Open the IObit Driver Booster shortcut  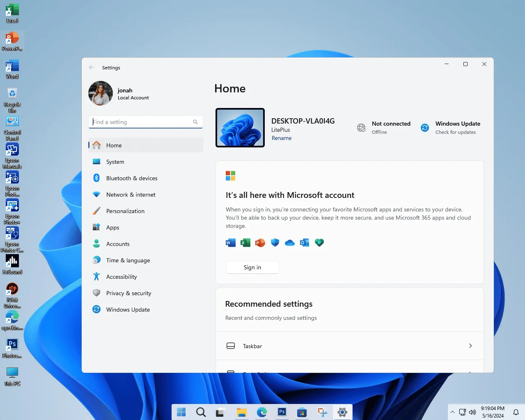click(x=12, y=295)
